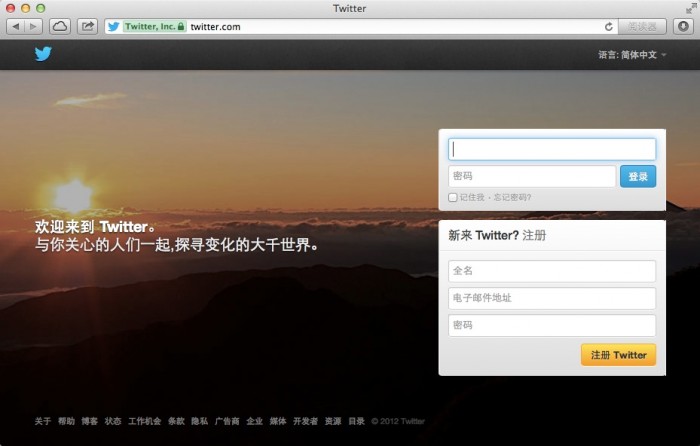
Task: Click the signup 密码 password field
Action: 552,325
